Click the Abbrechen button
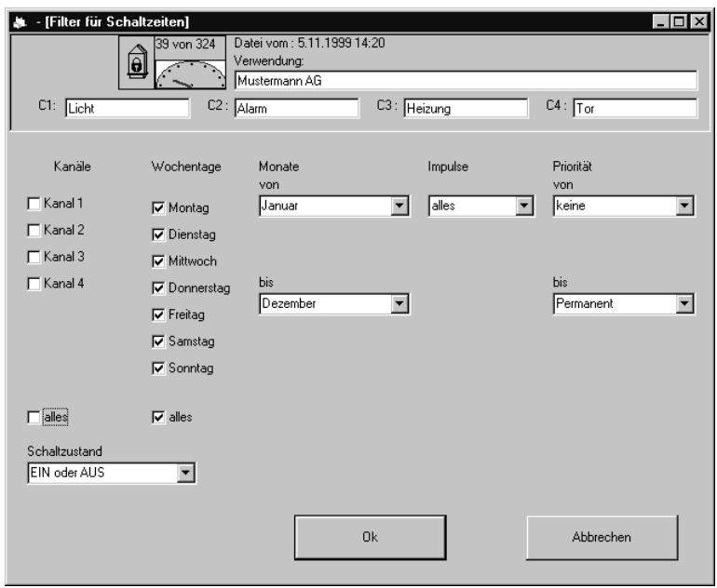717x588 pixels. tap(602, 537)
